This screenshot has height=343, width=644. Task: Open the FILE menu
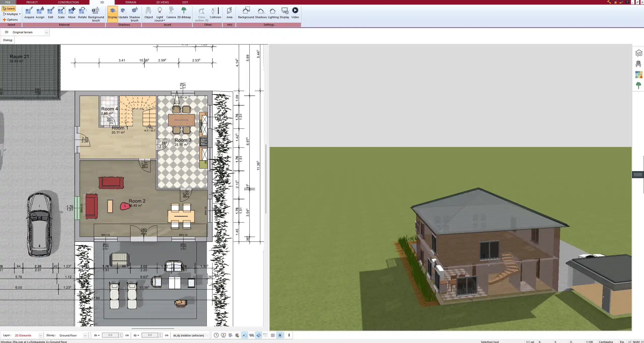[8, 2]
